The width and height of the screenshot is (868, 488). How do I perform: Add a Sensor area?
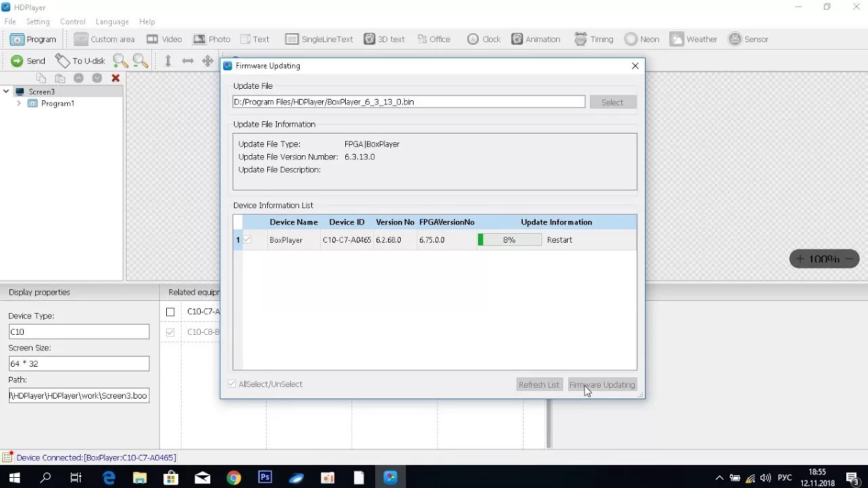coord(748,39)
